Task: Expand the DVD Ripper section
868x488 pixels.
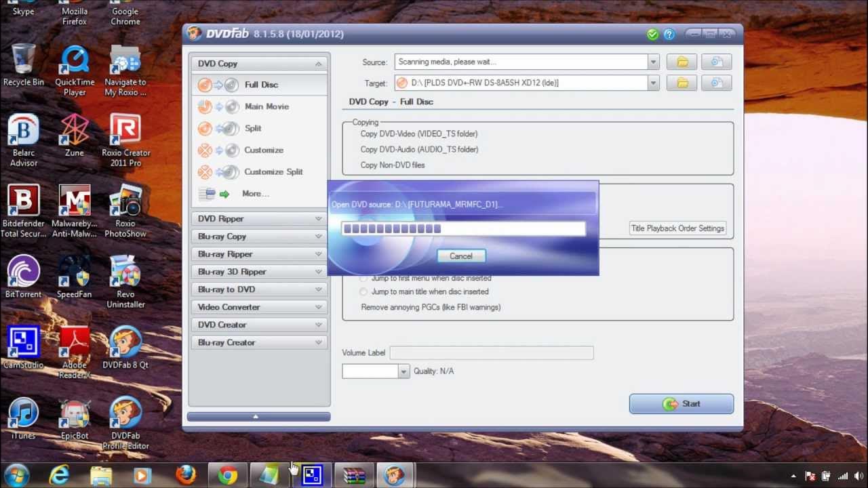Action: (319, 219)
